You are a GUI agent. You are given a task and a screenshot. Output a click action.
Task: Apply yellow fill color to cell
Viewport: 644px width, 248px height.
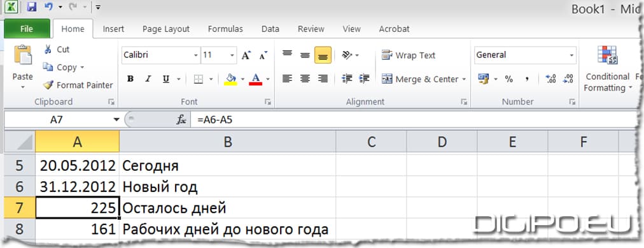point(231,80)
